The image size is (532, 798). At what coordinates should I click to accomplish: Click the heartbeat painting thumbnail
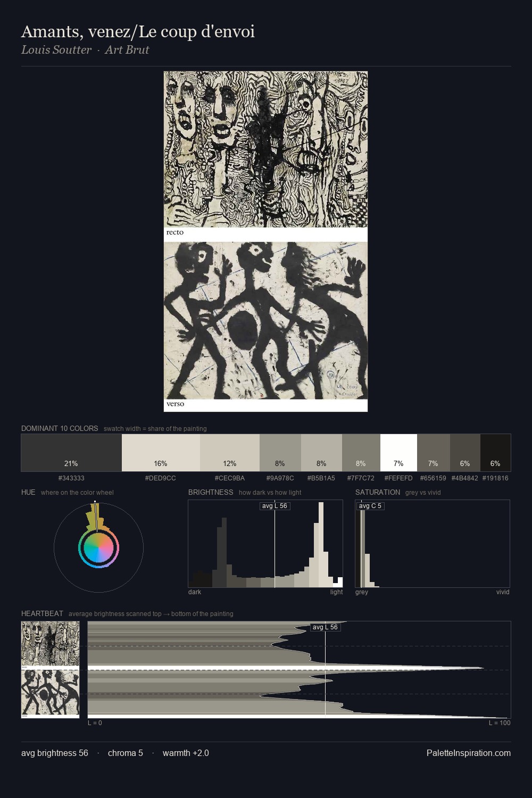[50, 670]
